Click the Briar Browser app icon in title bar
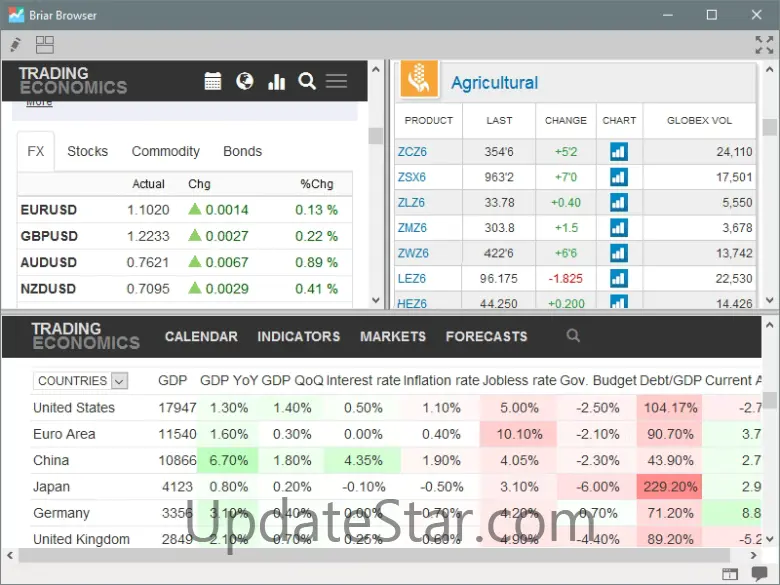The image size is (780, 585). tap(16, 15)
